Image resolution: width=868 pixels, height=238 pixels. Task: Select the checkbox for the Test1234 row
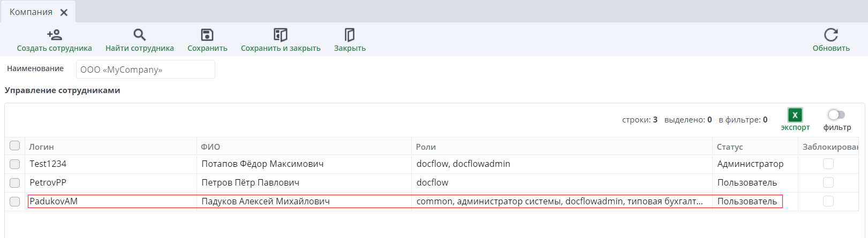(15, 164)
